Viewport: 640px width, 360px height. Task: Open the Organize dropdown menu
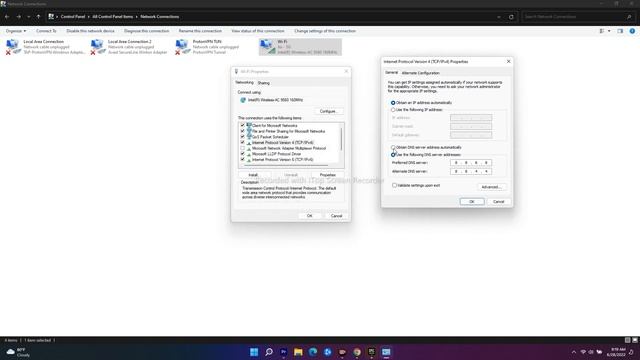click(16, 31)
